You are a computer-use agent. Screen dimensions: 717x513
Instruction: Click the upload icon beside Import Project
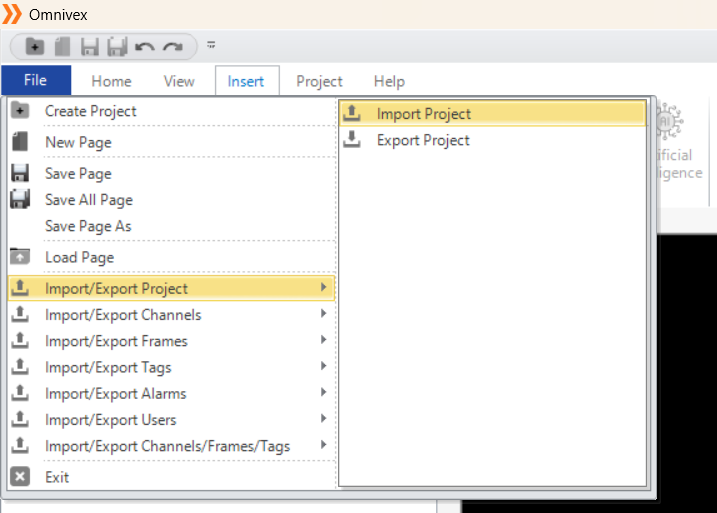(x=352, y=112)
